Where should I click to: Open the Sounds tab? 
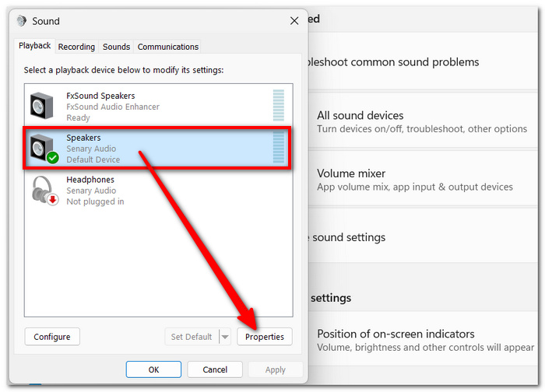[116, 47]
